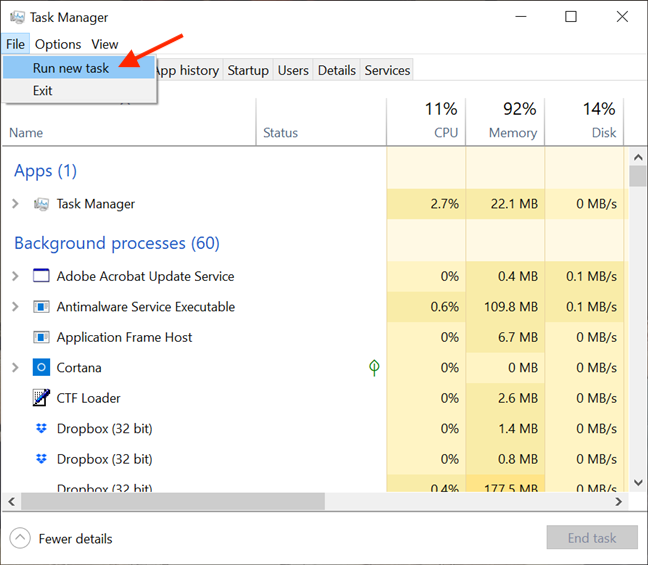Click the Cortana blue circle icon
The height and width of the screenshot is (565, 648).
(41, 367)
